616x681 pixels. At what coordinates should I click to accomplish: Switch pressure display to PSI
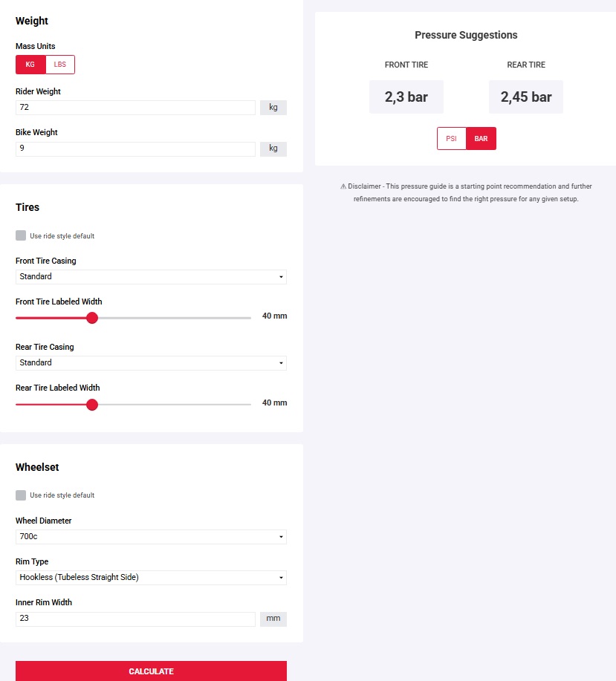coord(451,139)
